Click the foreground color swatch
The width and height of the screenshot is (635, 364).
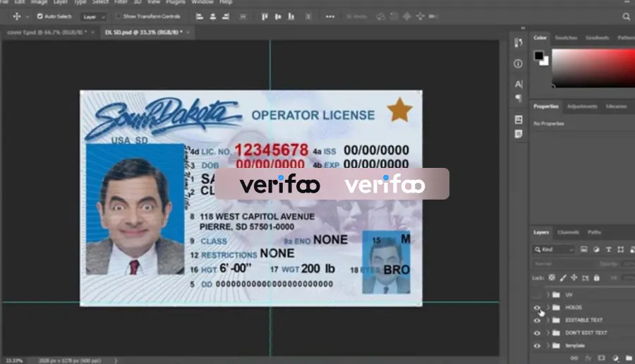[x=538, y=56]
